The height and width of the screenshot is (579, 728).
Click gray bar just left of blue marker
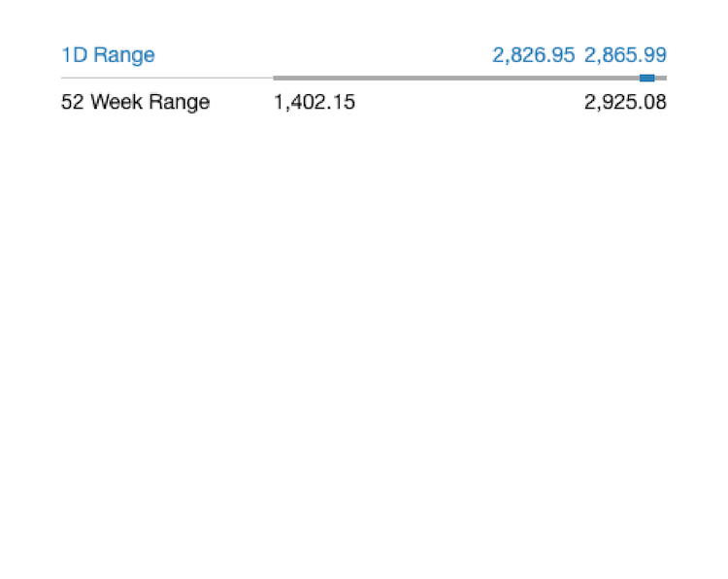[632, 78]
